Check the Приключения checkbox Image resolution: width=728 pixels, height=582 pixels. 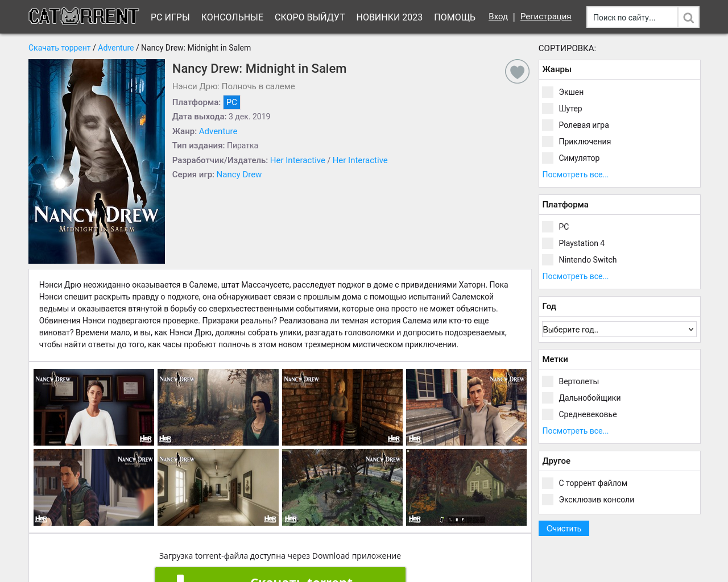tap(548, 142)
